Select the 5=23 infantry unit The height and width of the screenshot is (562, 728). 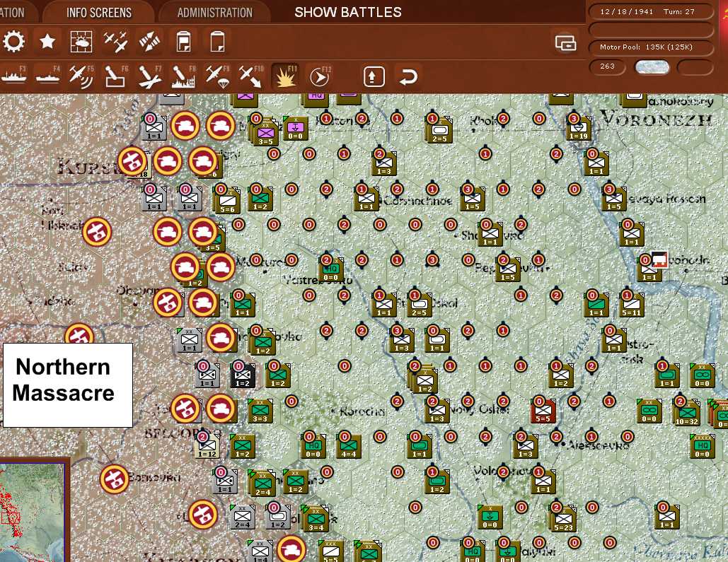(564, 520)
